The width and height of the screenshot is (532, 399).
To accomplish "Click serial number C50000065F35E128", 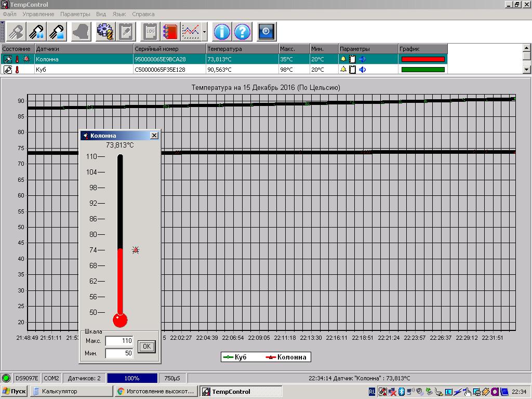I will coord(160,70).
